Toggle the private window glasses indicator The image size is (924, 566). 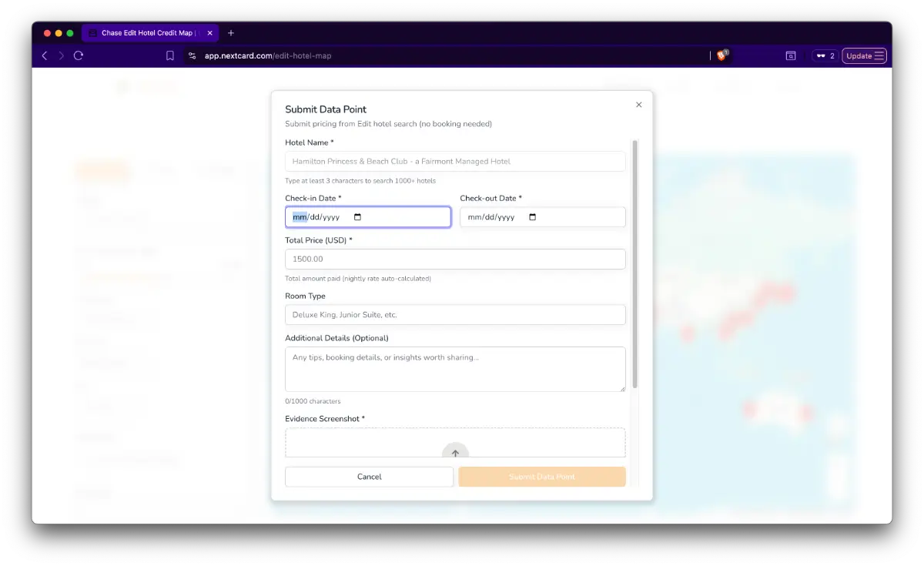click(825, 55)
